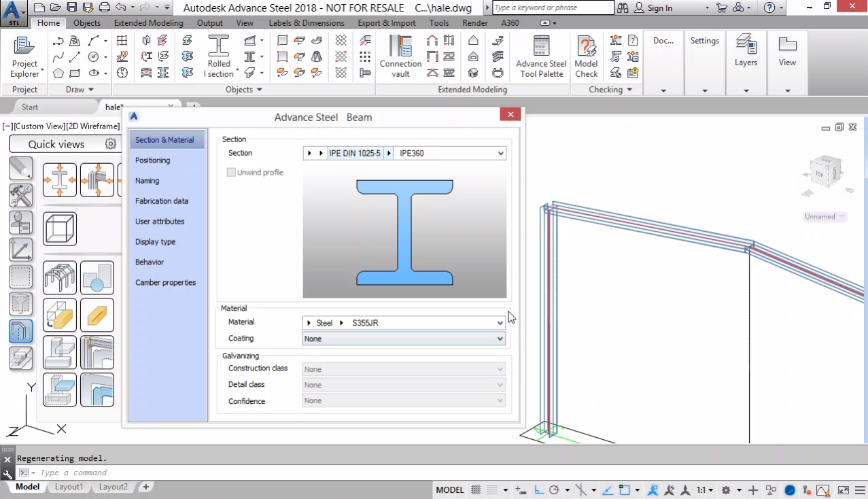Toggle the Unwind profile checkbox
868x499 pixels.
point(231,173)
